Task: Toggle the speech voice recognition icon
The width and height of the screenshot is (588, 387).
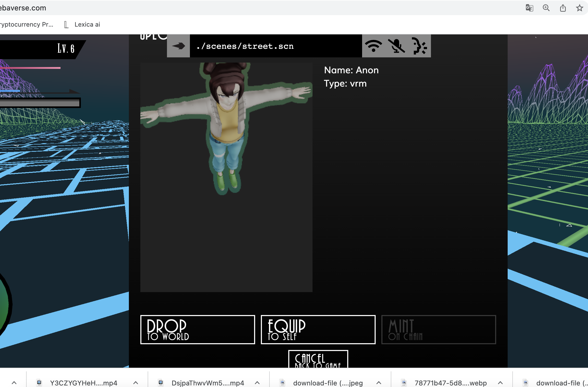Action: point(419,46)
